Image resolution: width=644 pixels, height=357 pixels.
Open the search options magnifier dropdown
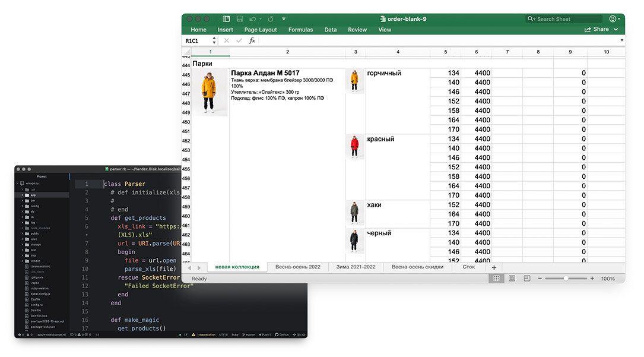tap(531, 19)
